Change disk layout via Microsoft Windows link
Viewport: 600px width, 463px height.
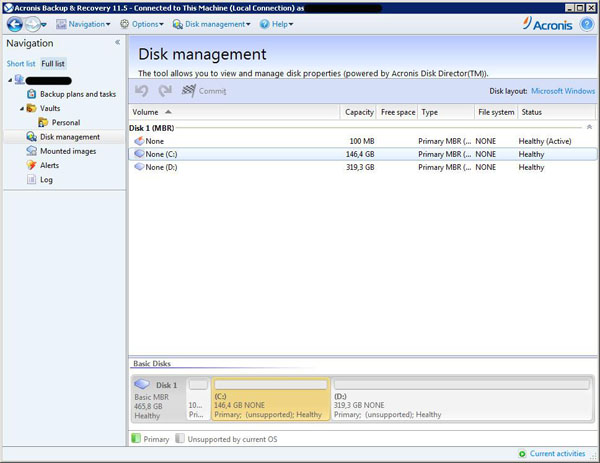pyautogui.click(x=563, y=91)
